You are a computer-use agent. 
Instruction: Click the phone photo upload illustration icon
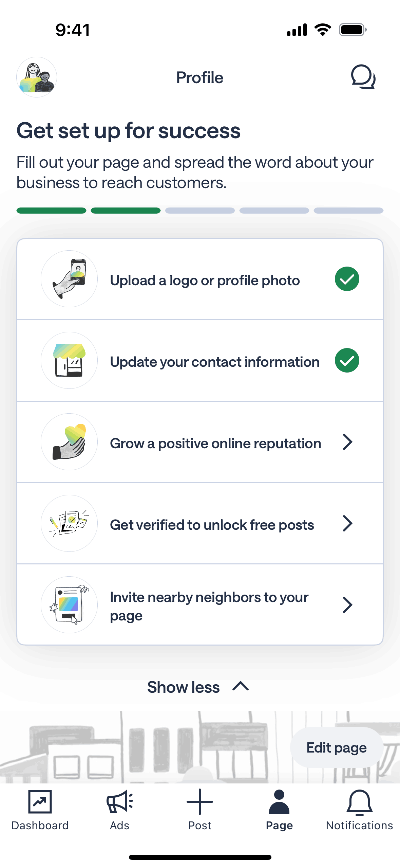[69, 279]
